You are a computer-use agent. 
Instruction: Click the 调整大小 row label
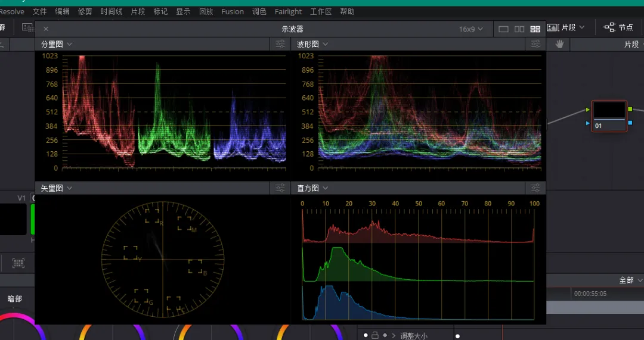414,336
